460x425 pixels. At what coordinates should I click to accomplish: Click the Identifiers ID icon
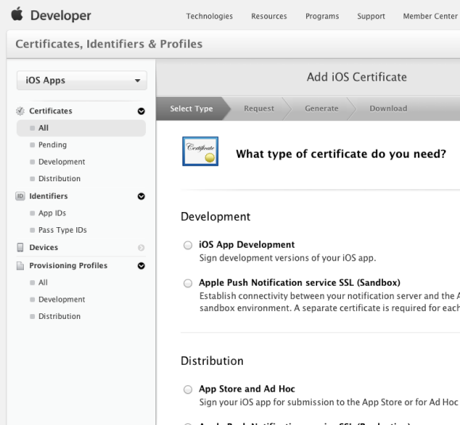coord(20,196)
